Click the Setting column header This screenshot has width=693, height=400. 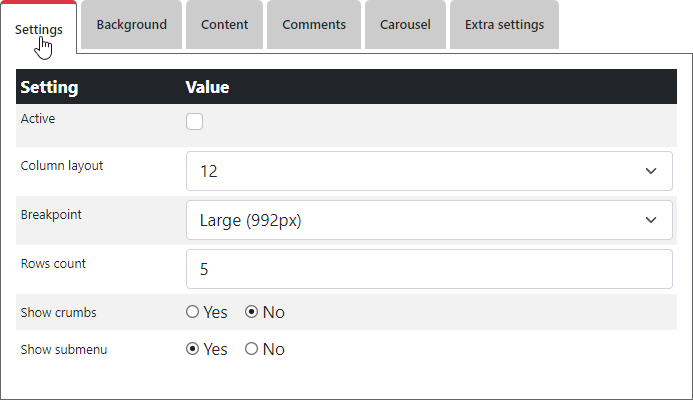click(49, 87)
